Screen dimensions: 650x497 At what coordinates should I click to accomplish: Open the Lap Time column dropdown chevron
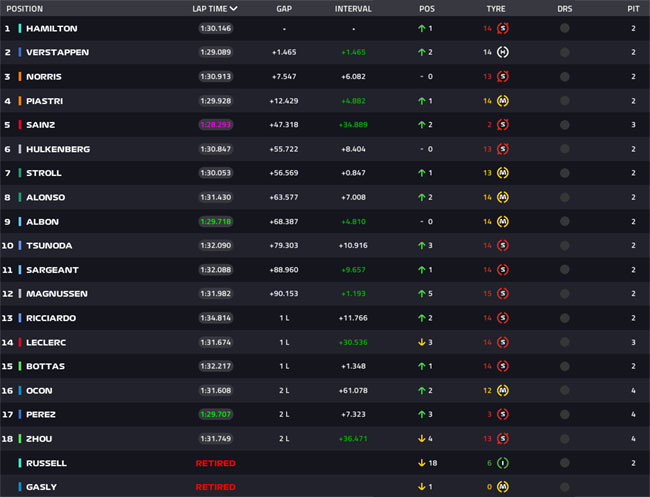pos(233,9)
